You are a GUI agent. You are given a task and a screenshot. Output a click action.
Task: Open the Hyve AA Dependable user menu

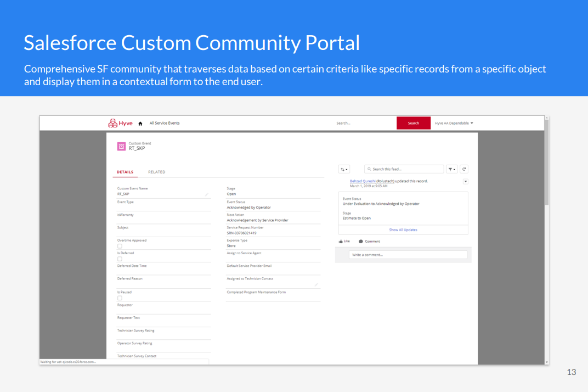[454, 123]
